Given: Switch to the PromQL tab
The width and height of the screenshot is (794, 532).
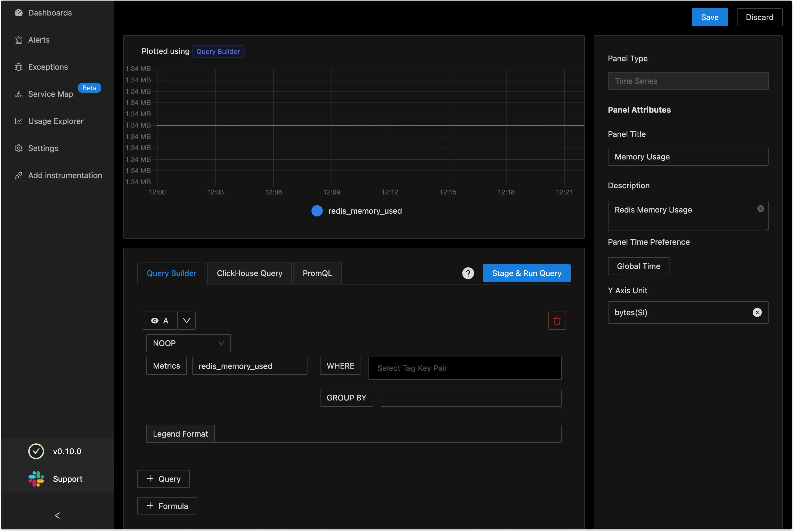Looking at the screenshot, I should 317,273.
